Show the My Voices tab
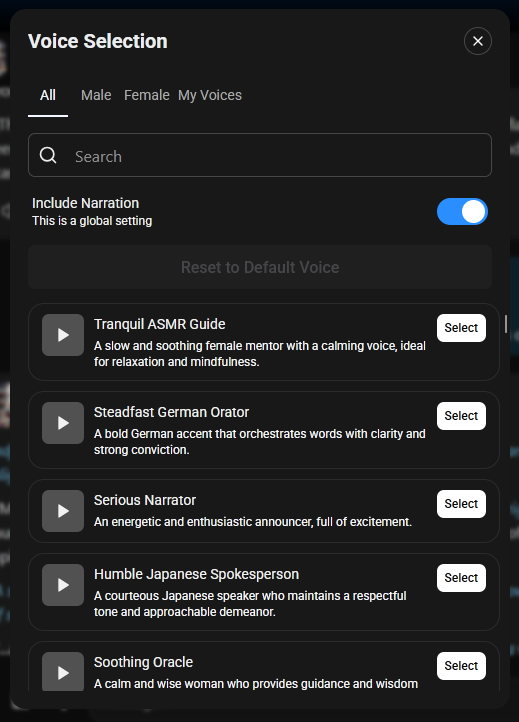Image resolution: width=519 pixels, height=722 pixels. click(x=210, y=95)
